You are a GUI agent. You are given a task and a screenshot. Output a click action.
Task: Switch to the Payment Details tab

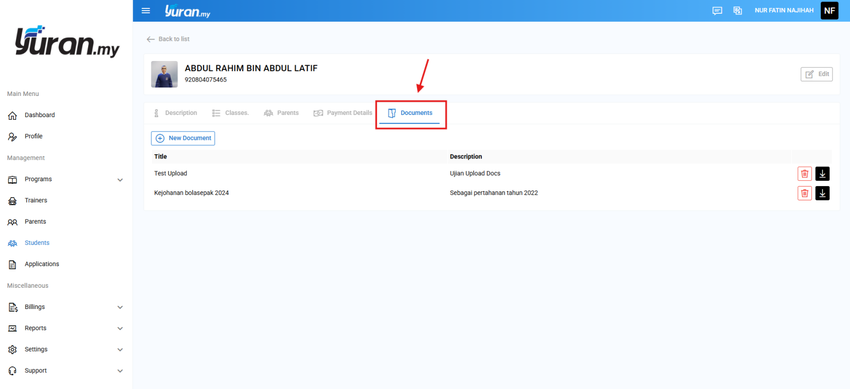(x=343, y=113)
